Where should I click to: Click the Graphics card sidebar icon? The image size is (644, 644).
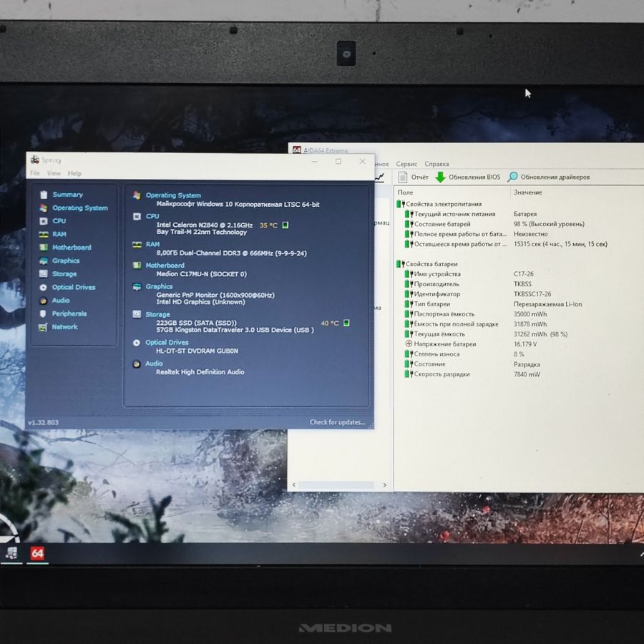[x=43, y=260]
